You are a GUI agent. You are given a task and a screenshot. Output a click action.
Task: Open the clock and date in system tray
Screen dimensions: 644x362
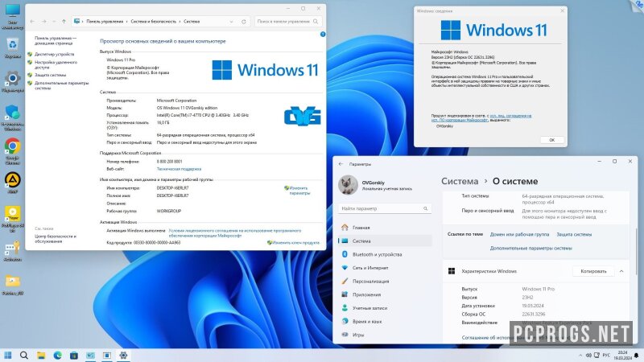click(622, 356)
